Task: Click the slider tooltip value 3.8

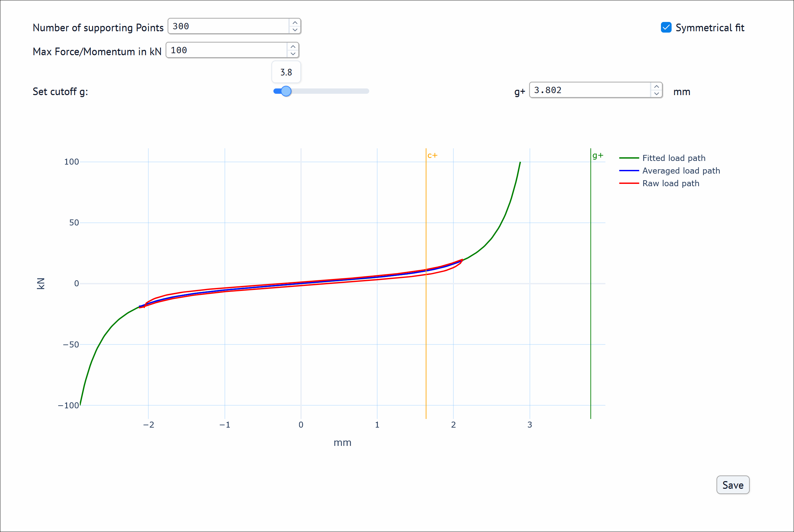Action: point(286,72)
